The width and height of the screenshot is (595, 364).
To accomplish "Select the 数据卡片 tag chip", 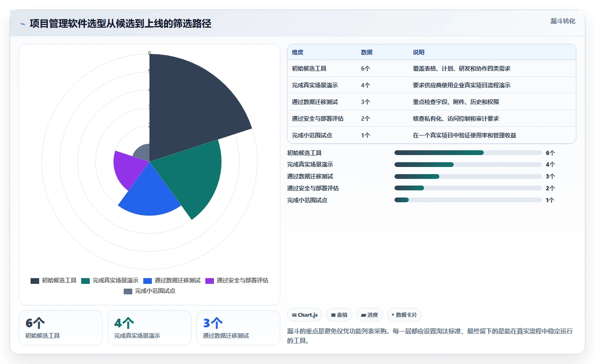I will [404, 315].
